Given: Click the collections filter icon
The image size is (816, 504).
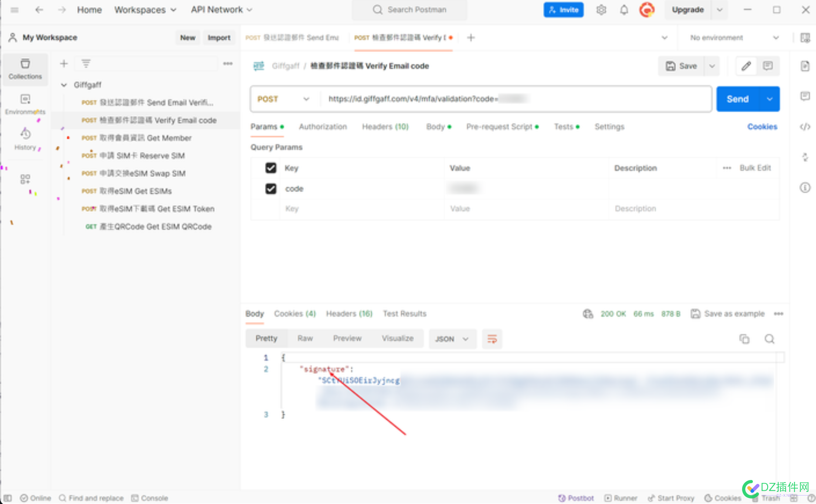Looking at the screenshot, I should [x=86, y=64].
